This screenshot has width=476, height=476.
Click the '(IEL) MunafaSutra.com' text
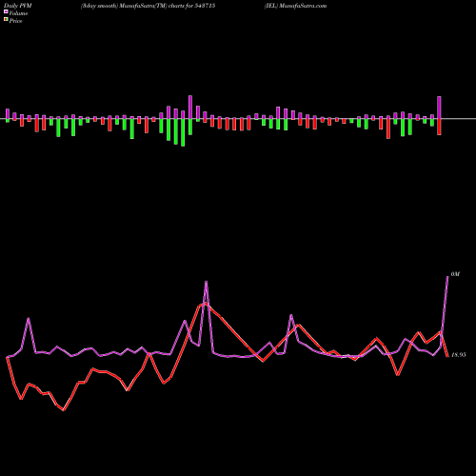click(x=296, y=6)
